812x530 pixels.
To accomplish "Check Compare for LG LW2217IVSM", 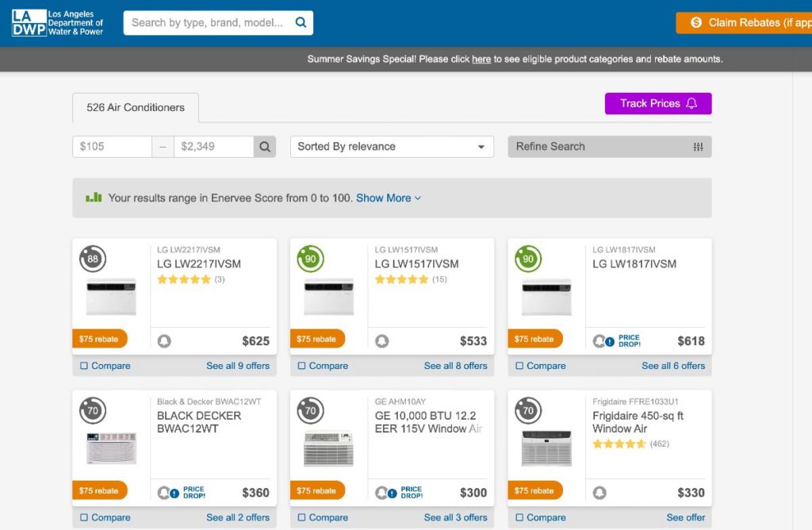I will tap(84, 366).
